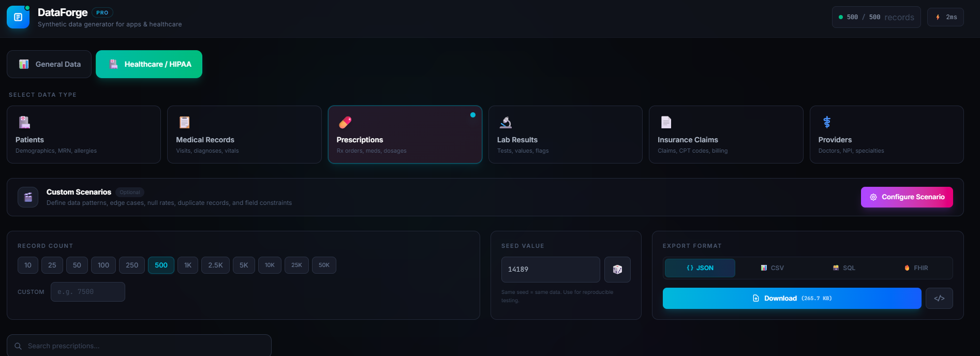980x356 pixels.
Task: Set record count to 50
Action: (77, 265)
